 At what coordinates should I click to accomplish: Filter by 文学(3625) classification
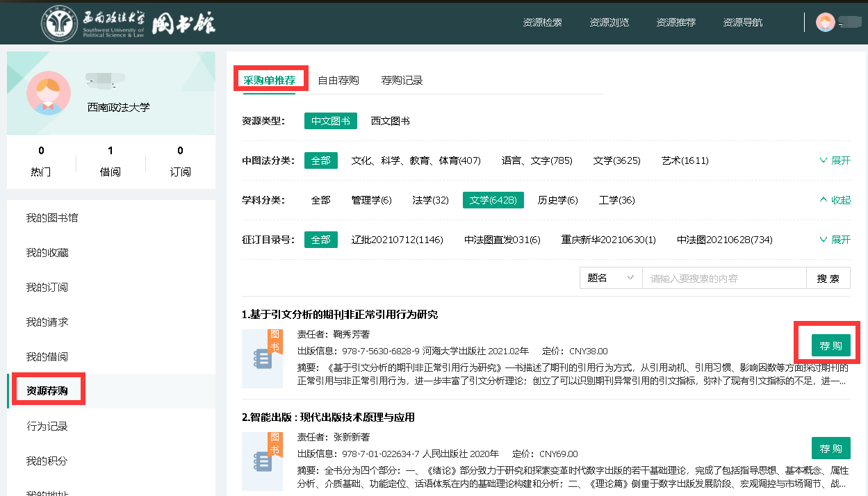pyautogui.click(x=617, y=160)
